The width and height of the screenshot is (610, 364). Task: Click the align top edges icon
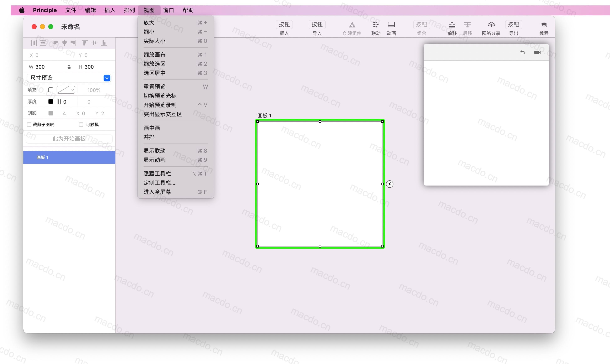click(x=85, y=43)
